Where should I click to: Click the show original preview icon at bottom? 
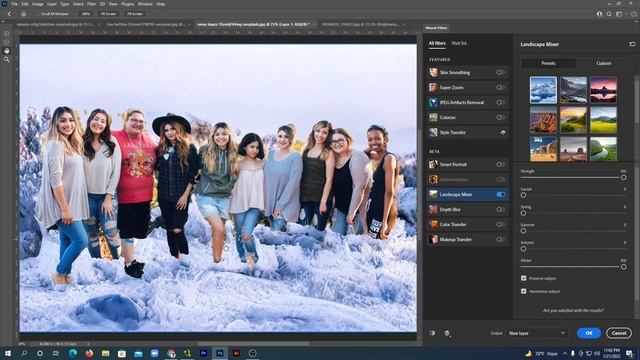coord(432,333)
